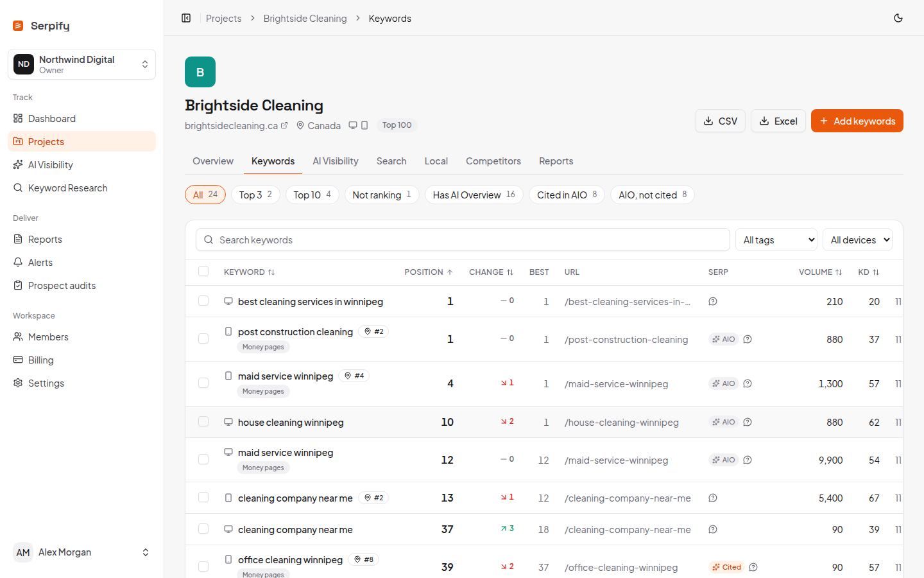Sort by the CHANGE column header
The height and width of the screenshot is (578, 924).
pyautogui.click(x=492, y=272)
